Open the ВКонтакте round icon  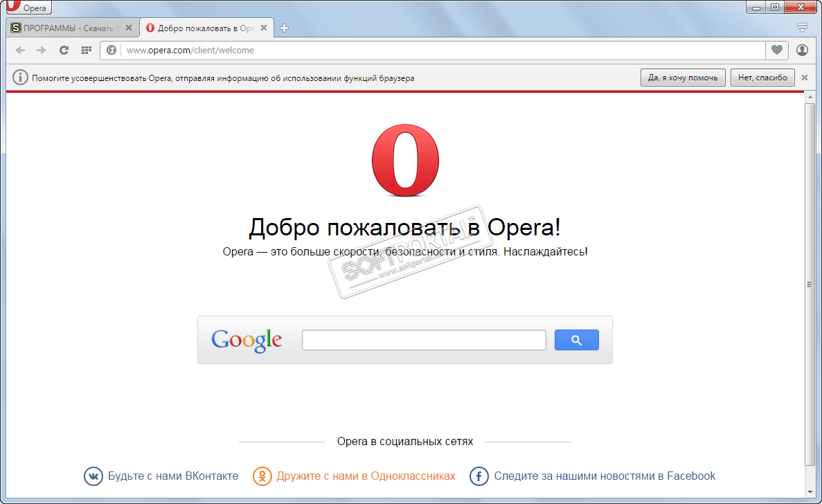pyautogui.click(x=93, y=476)
